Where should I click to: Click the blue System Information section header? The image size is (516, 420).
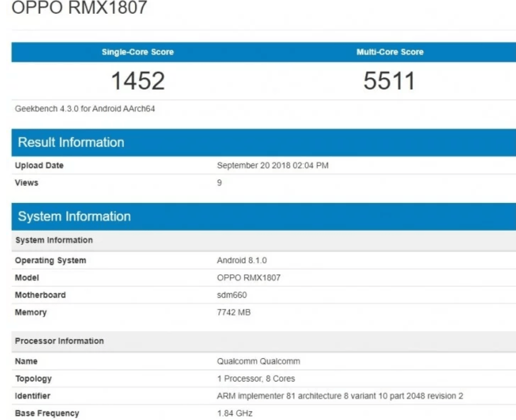[x=74, y=217]
